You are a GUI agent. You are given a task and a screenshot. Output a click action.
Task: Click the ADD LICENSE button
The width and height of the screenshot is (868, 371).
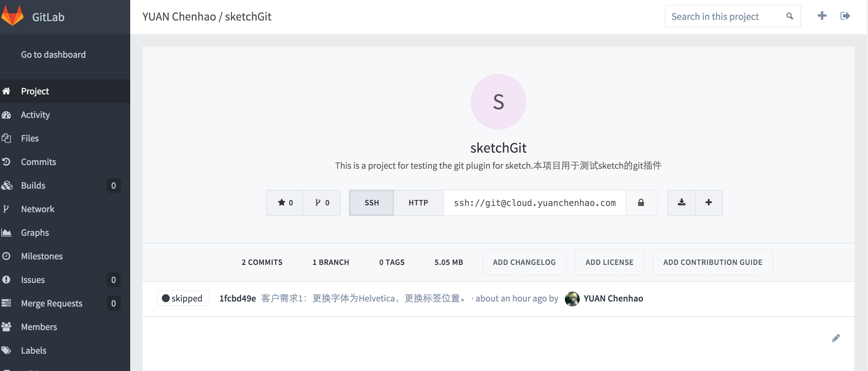[x=609, y=261]
